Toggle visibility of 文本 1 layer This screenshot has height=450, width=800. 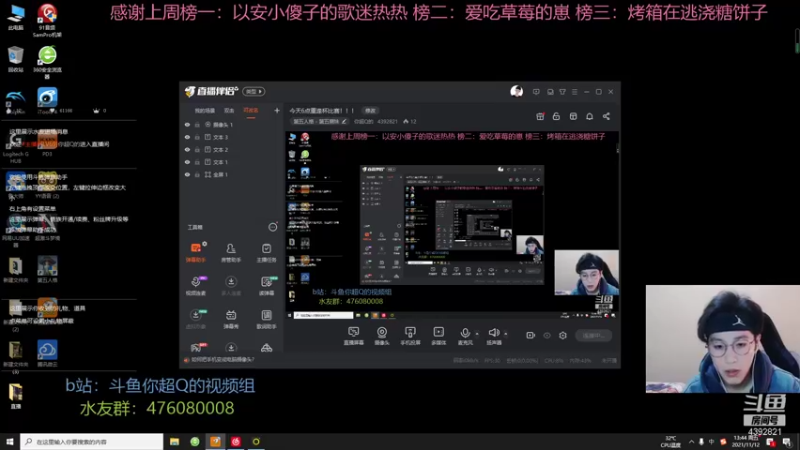coord(187,162)
